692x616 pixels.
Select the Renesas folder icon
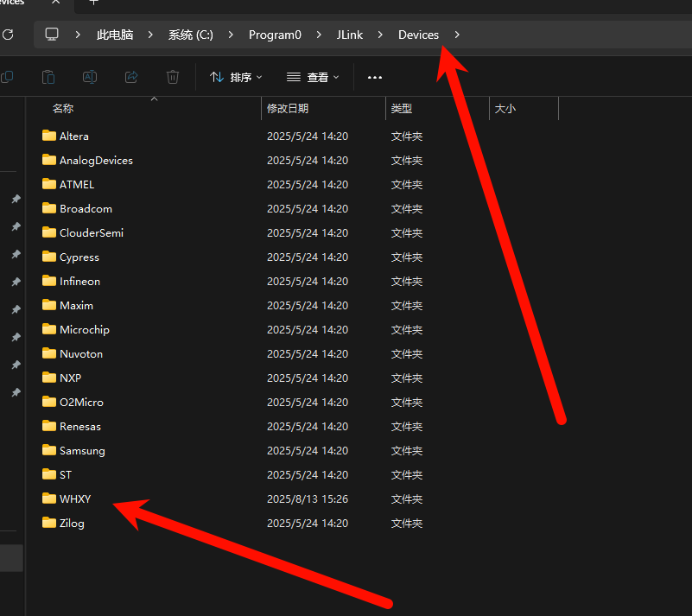[49, 426]
